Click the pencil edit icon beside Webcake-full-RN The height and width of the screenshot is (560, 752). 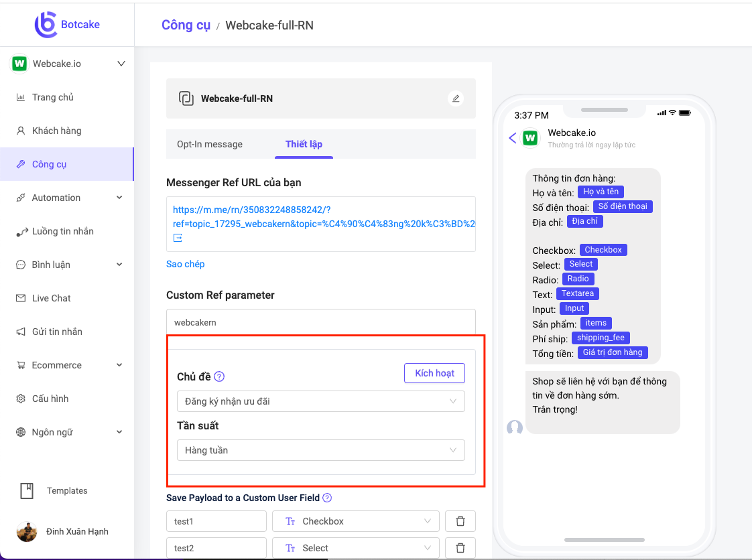[x=456, y=98]
